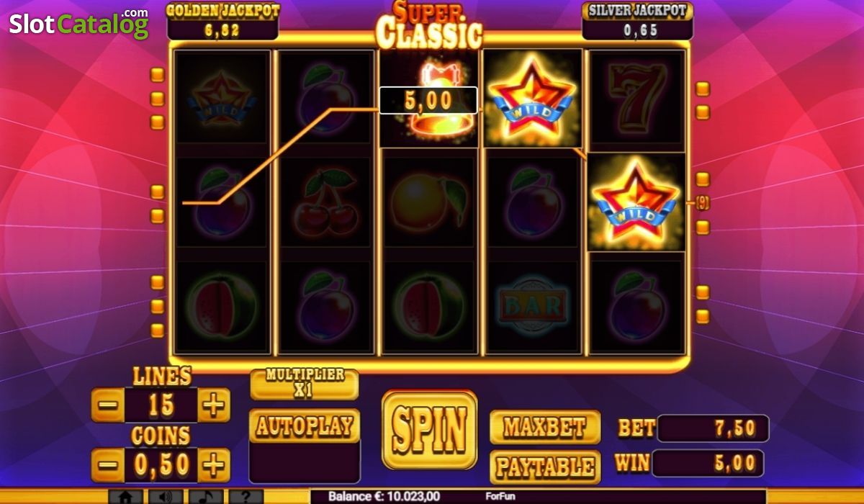Image resolution: width=864 pixels, height=504 pixels.
Task: Click the Wild star on reel four
Action: click(532, 97)
